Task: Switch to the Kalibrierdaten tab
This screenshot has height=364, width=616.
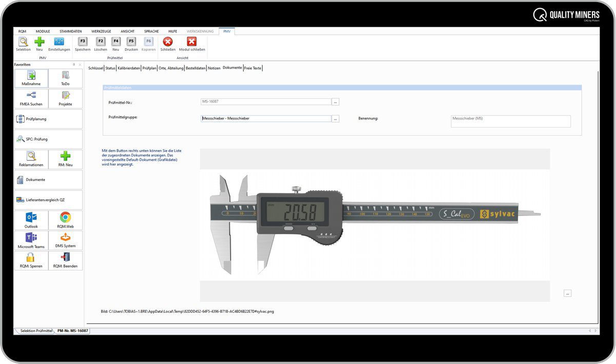Action: click(129, 68)
